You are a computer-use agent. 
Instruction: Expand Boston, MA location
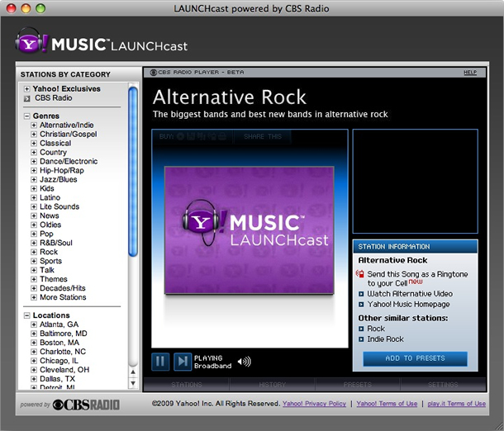[34, 343]
